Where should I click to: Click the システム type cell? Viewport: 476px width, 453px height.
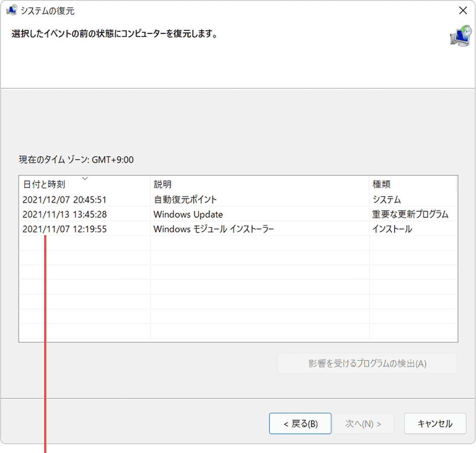pyautogui.click(x=386, y=200)
